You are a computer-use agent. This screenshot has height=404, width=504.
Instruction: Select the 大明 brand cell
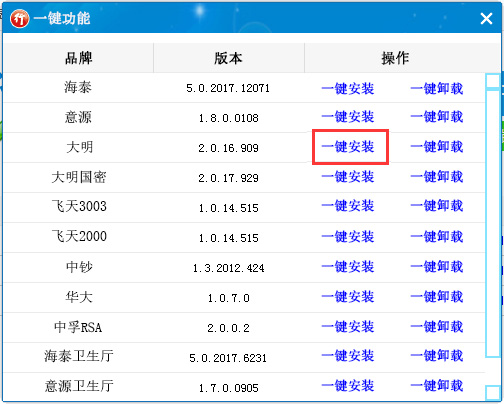[x=79, y=147]
